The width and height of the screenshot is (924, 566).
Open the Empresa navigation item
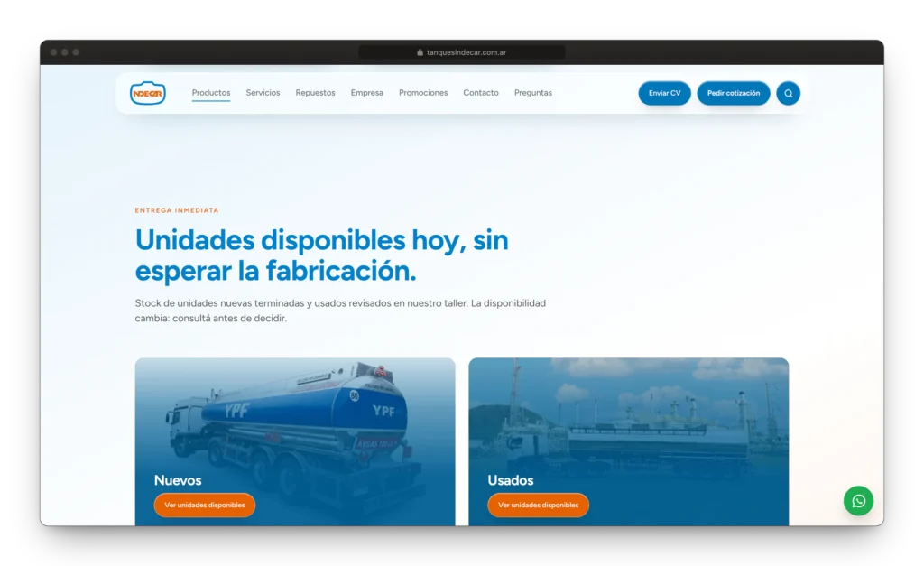coord(366,93)
